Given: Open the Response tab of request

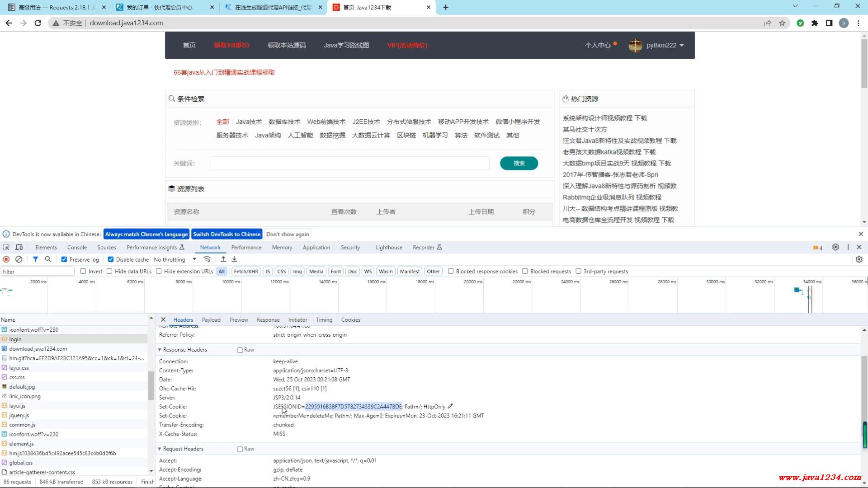Looking at the screenshot, I should coord(268,319).
